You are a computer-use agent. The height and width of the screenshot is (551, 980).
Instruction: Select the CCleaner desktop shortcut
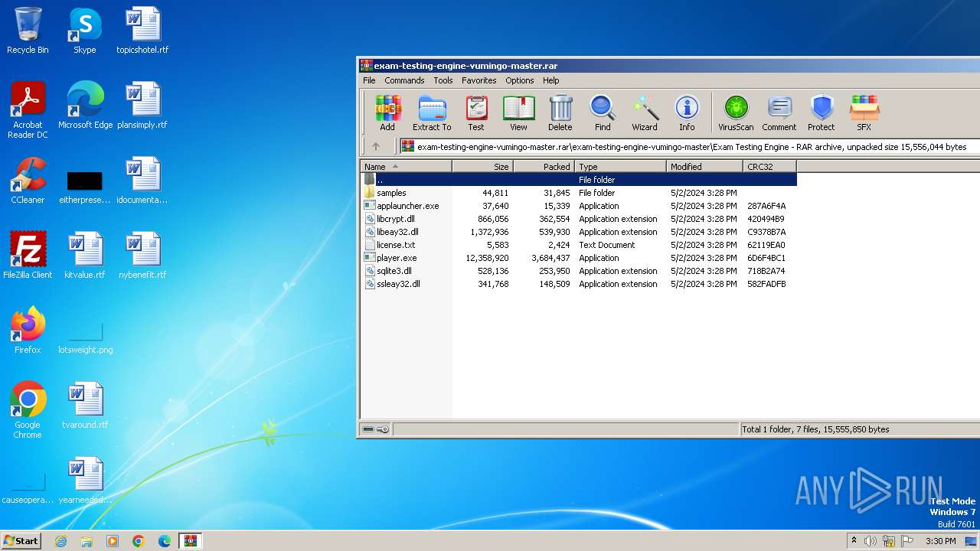pyautogui.click(x=28, y=181)
